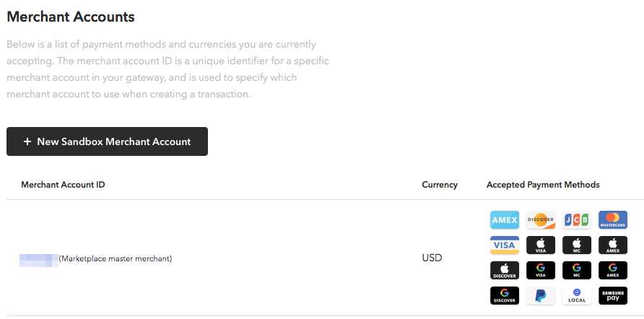Click the Google Pay MC icon
Screen dimensions: 644x319
576,271
